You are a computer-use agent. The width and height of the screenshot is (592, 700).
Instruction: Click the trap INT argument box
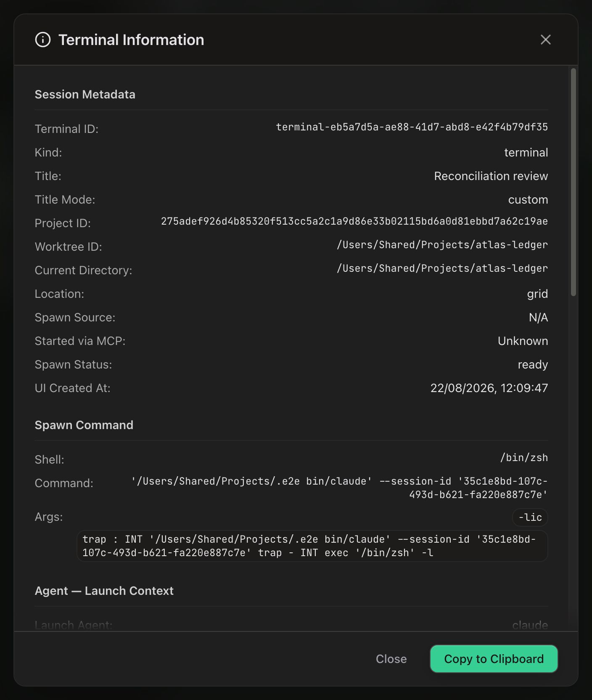tap(312, 546)
